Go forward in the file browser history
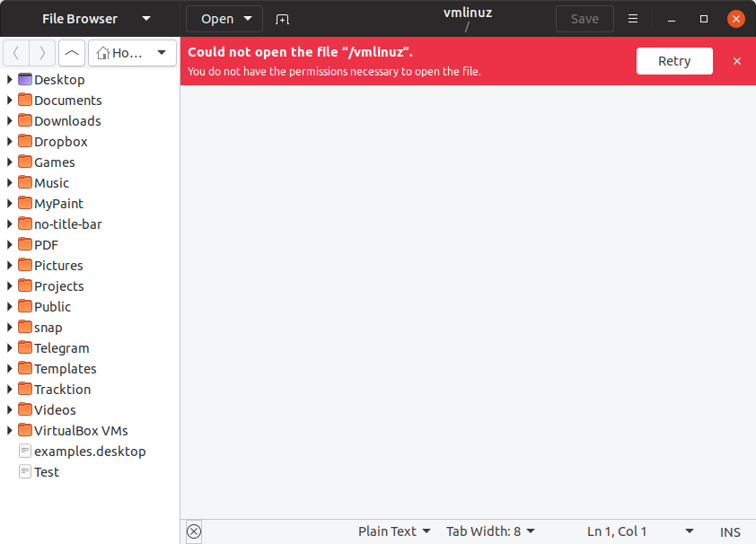 click(42, 53)
